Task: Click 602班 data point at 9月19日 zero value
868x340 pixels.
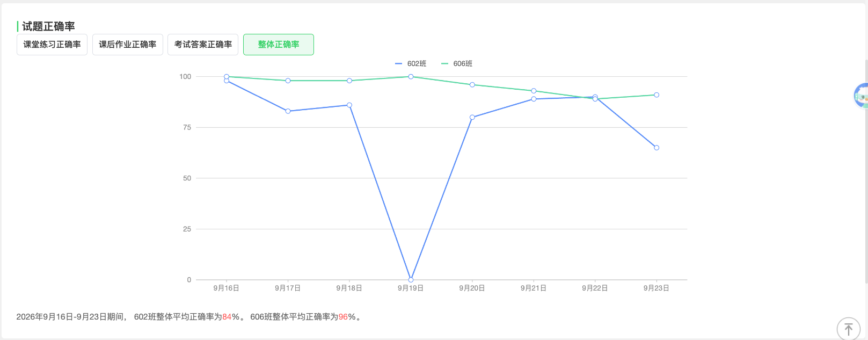Action: (x=411, y=280)
